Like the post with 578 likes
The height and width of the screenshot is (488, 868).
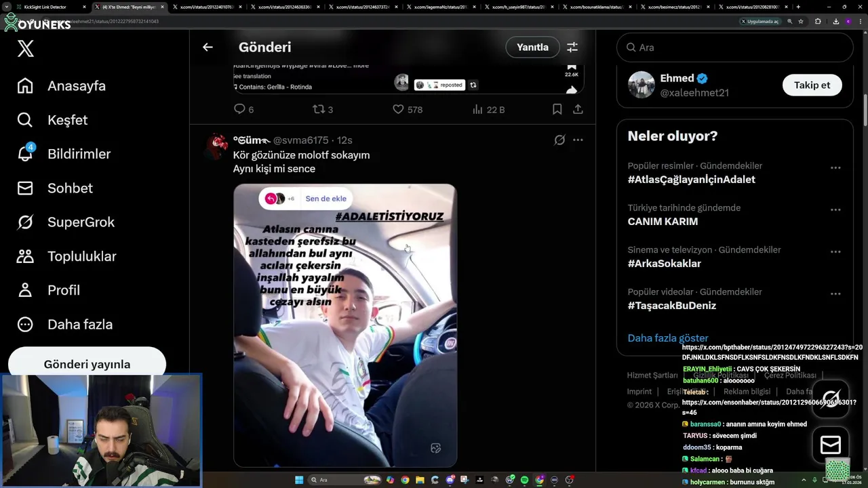coord(407,109)
